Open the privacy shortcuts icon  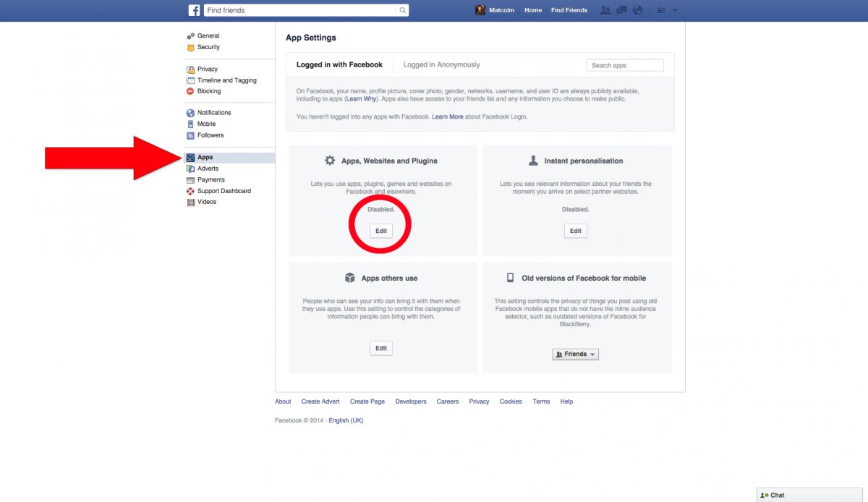click(660, 11)
